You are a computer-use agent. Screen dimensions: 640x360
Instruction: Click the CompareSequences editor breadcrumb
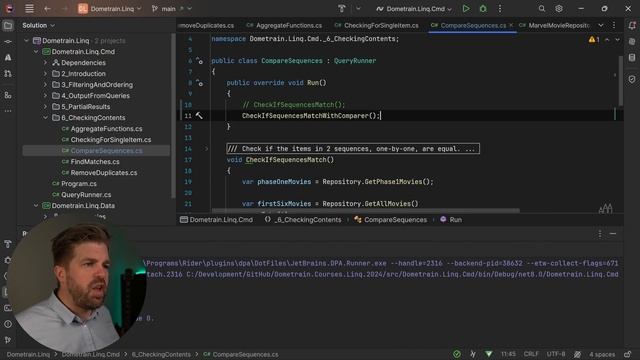coord(391,220)
